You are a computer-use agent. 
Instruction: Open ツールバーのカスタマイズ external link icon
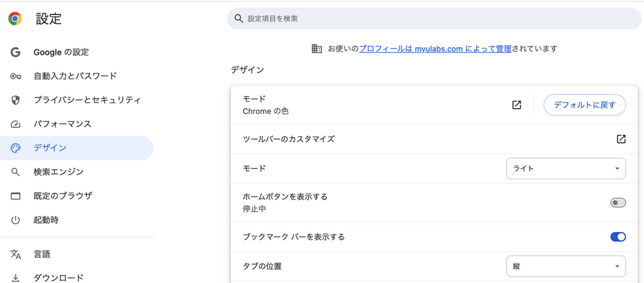click(x=621, y=139)
